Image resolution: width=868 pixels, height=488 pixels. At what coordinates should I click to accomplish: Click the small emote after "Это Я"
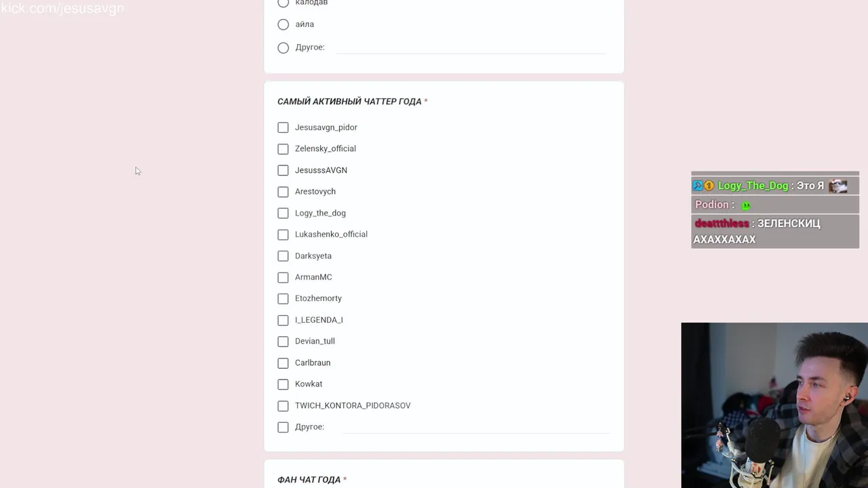pyautogui.click(x=838, y=186)
